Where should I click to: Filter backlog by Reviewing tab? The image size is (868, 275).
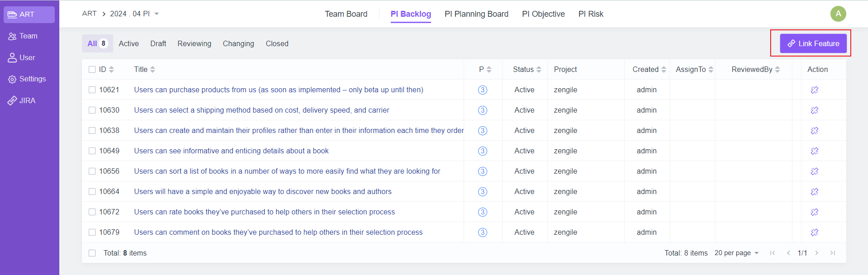point(194,44)
